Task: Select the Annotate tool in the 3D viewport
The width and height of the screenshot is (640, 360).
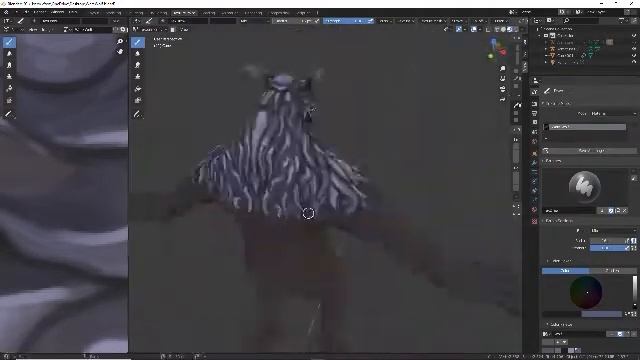Action: point(138,114)
